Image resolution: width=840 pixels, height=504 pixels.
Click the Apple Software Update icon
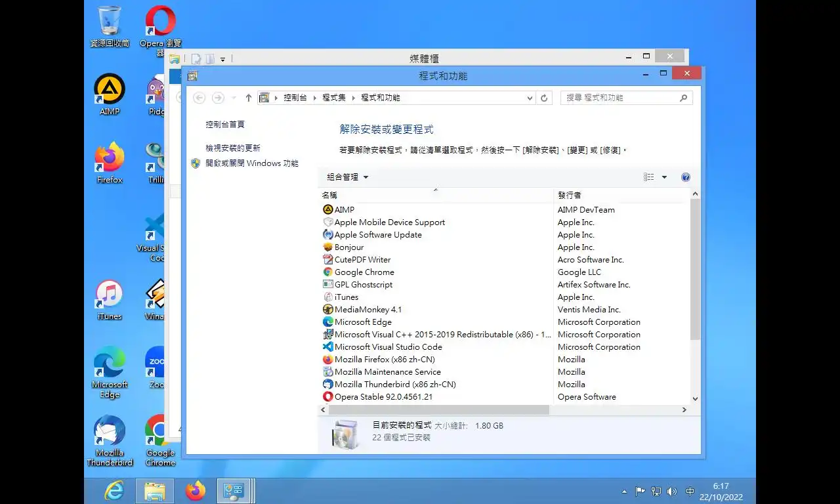[328, 234]
